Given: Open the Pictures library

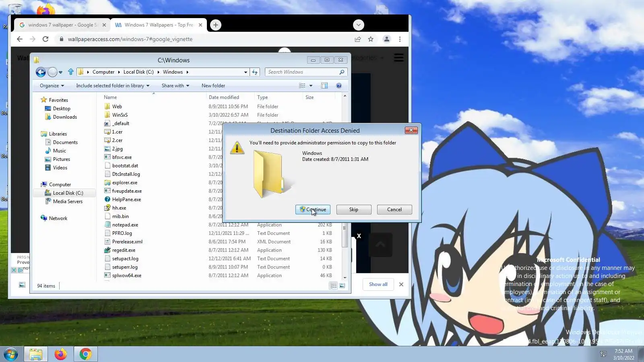Looking at the screenshot, I should tap(61, 159).
